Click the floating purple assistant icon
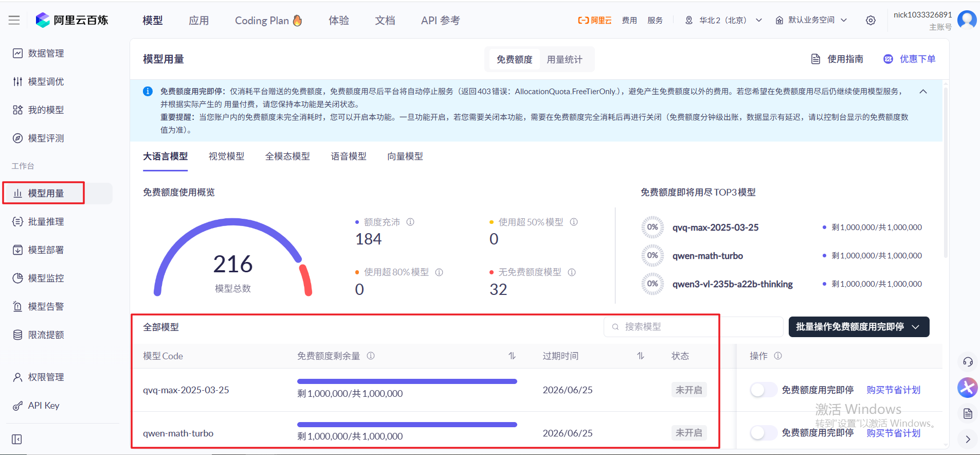This screenshot has width=980, height=455. click(x=967, y=388)
